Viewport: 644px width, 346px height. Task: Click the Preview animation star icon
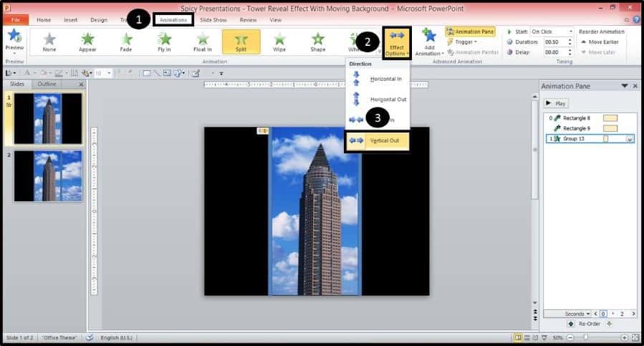(x=14, y=37)
